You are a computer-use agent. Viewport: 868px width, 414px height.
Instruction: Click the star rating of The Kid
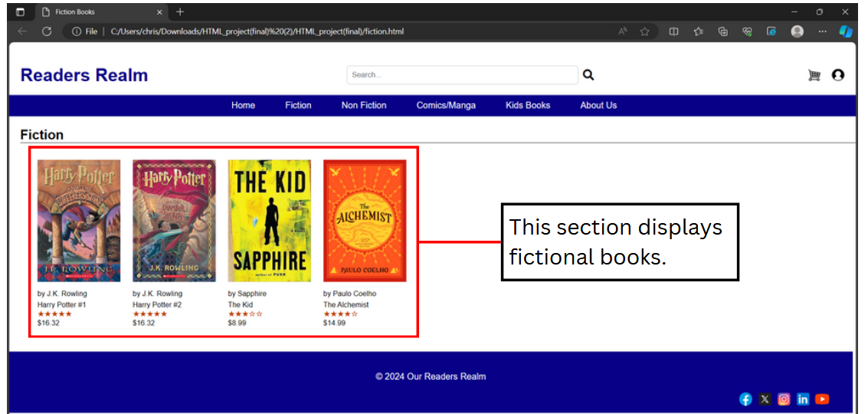point(244,314)
